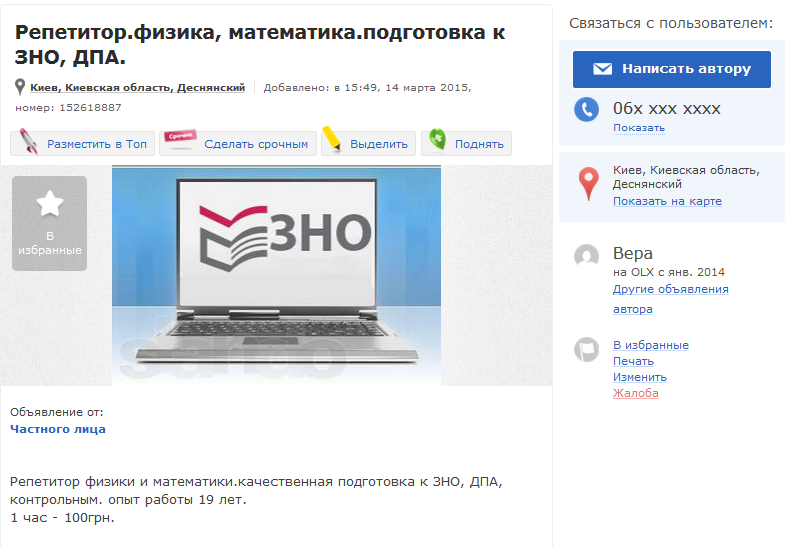Viewport: 800px width, 547px height.
Task: Click the Изменить link
Action: point(640,377)
